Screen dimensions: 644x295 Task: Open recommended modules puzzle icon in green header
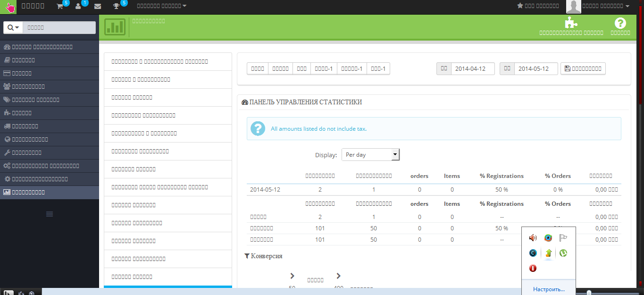click(571, 23)
